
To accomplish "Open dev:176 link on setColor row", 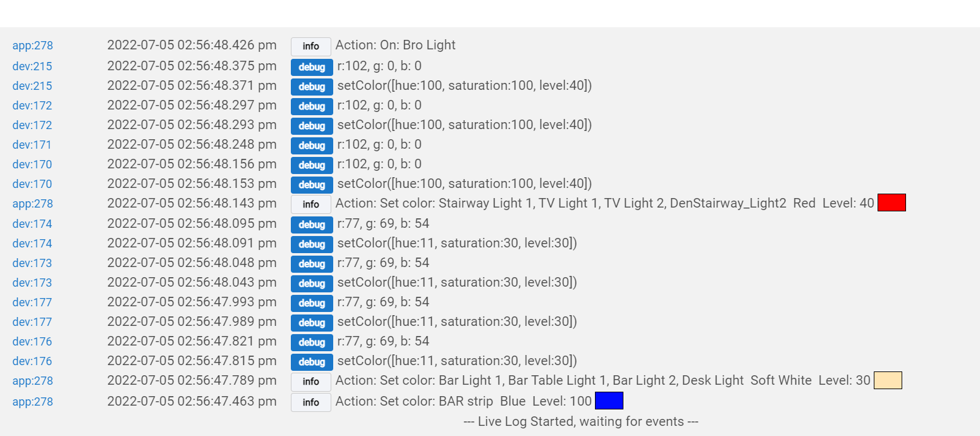I will coord(32,361).
